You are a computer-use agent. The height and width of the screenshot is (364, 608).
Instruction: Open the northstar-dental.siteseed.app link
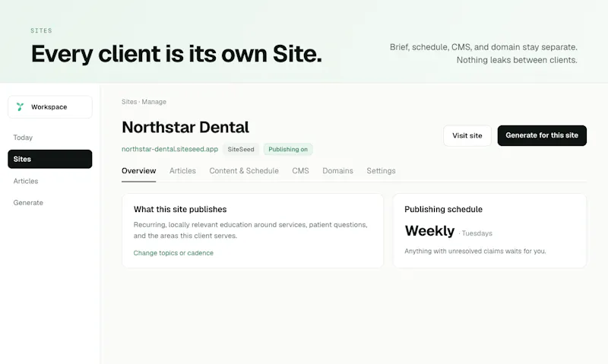coord(169,149)
